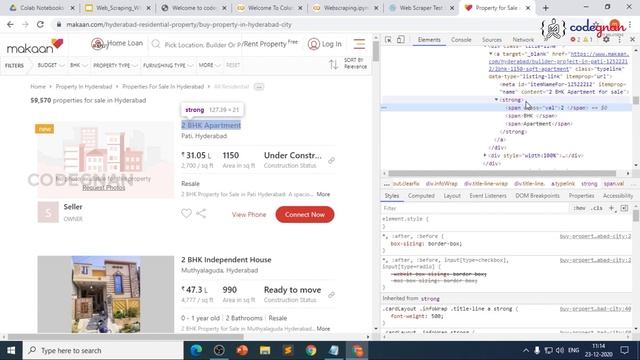Favorite the 2 BHK Apartment listing with heart

187,213
